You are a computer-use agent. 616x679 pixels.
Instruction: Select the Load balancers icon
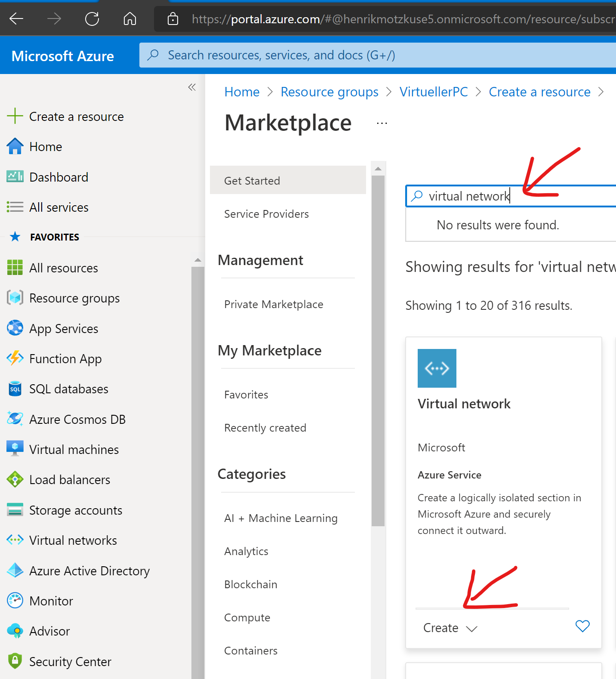(15, 480)
